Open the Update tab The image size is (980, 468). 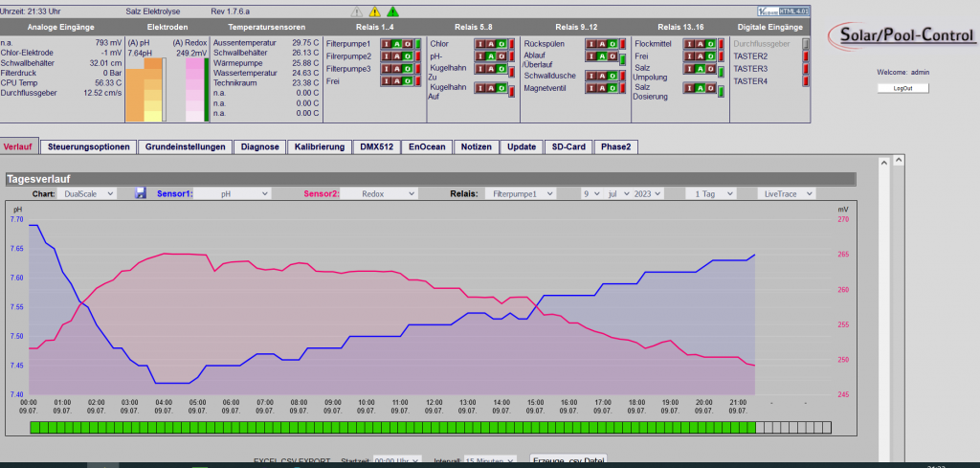(522, 146)
